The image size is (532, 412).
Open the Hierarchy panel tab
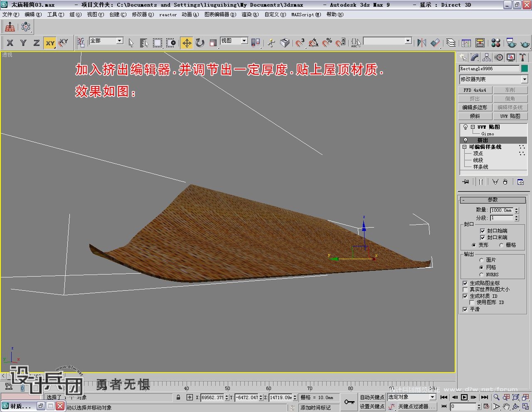pyautogui.click(x=487, y=57)
